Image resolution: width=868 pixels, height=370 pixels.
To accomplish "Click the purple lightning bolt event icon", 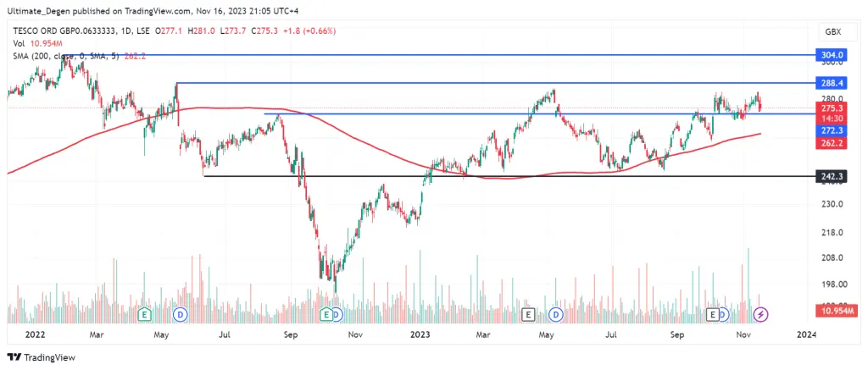I will point(762,315).
